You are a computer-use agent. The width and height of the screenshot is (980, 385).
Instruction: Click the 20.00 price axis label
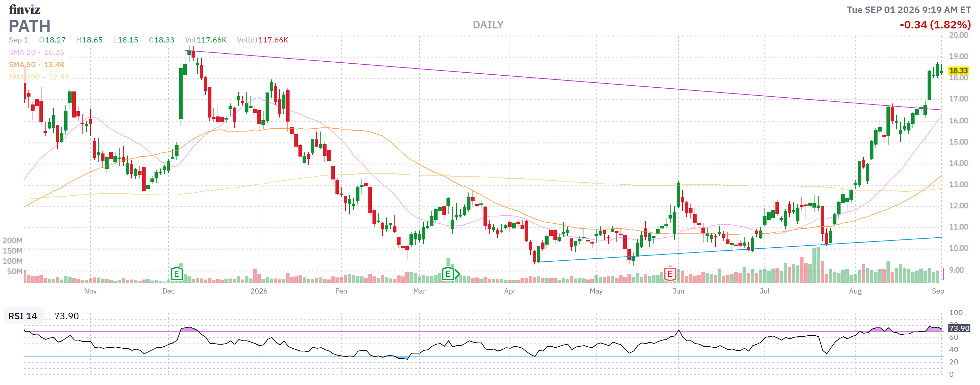[x=959, y=35]
